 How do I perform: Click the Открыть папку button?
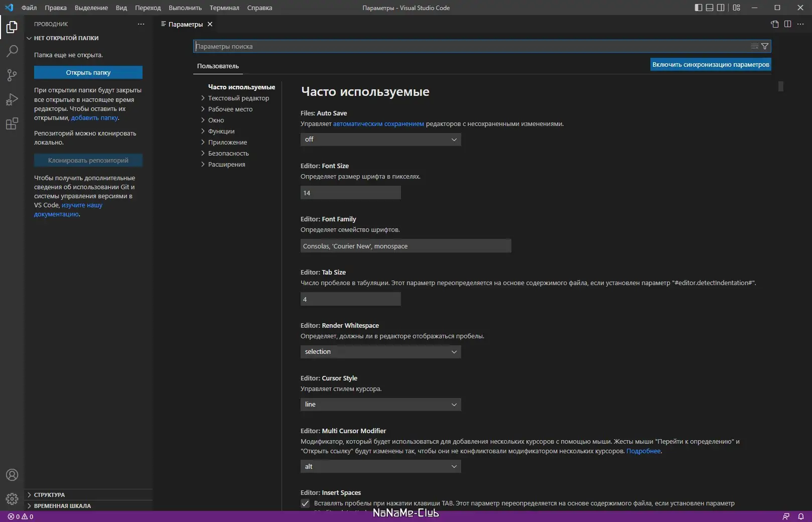(x=88, y=72)
